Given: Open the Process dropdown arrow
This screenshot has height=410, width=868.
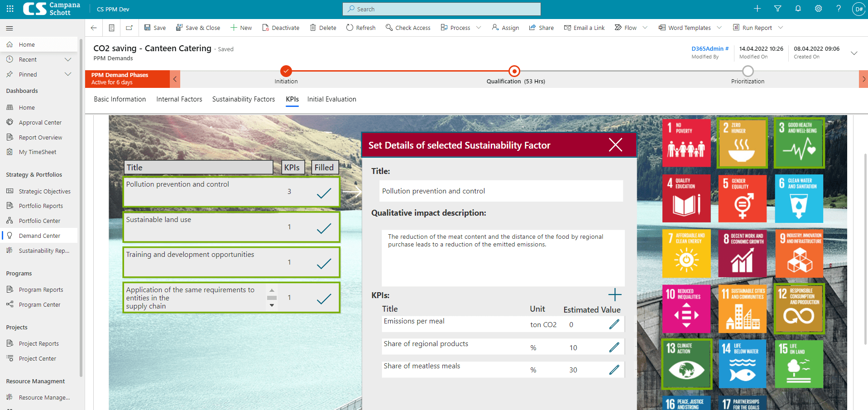Looking at the screenshot, I should point(479,28).
